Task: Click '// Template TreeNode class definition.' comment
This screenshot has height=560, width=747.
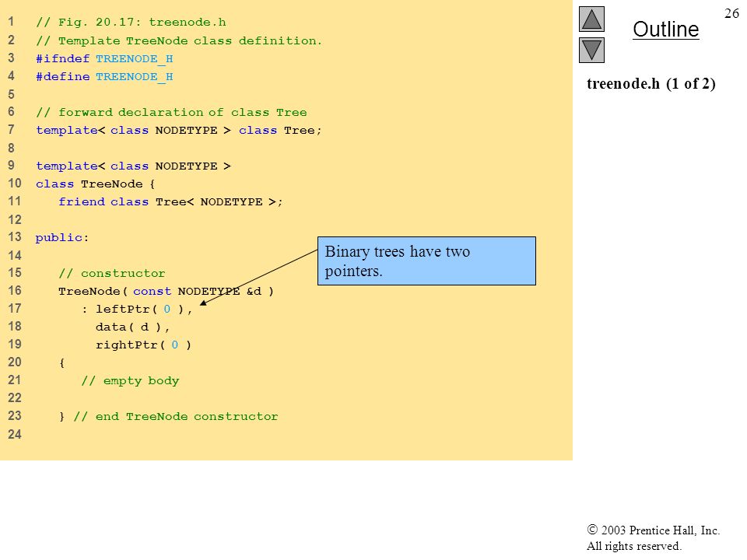Action: (x=179, y=41)
